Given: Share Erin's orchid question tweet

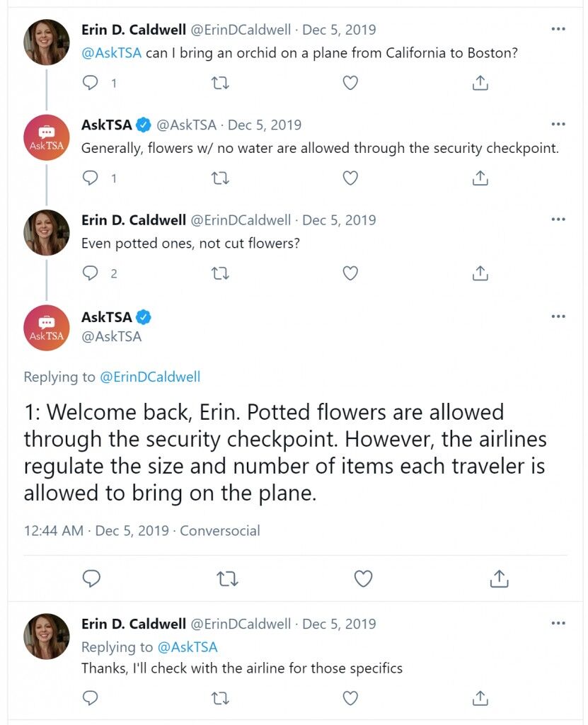Looking at the screenshot, I should pyautogui.click(x=480, y=83).
